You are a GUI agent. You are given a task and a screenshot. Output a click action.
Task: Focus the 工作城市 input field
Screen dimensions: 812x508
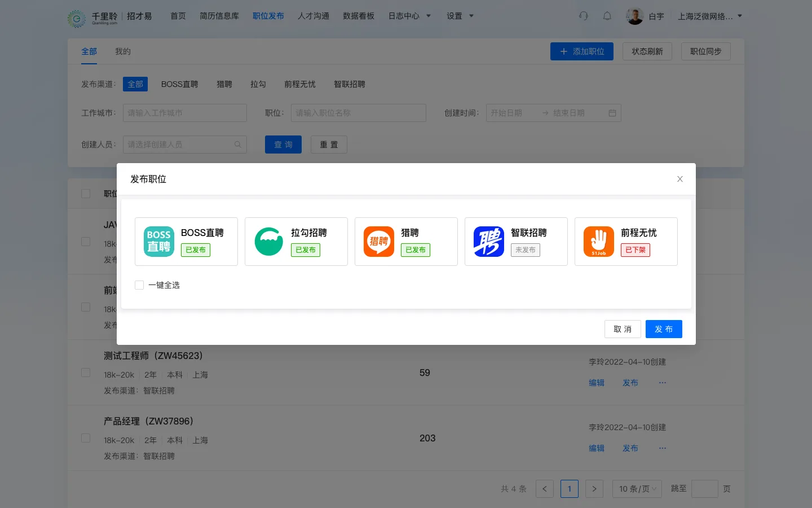pyautogui.click(x=185, y=113)
